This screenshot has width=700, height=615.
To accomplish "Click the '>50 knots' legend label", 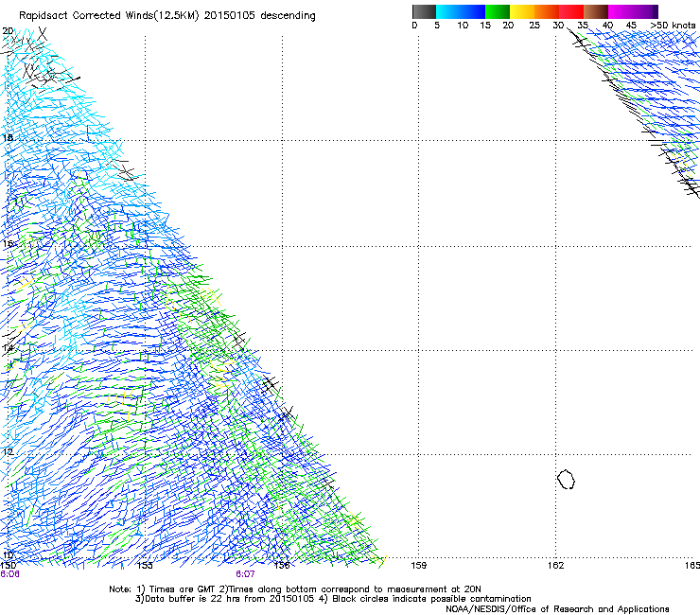I will click(x=673, y=26).
